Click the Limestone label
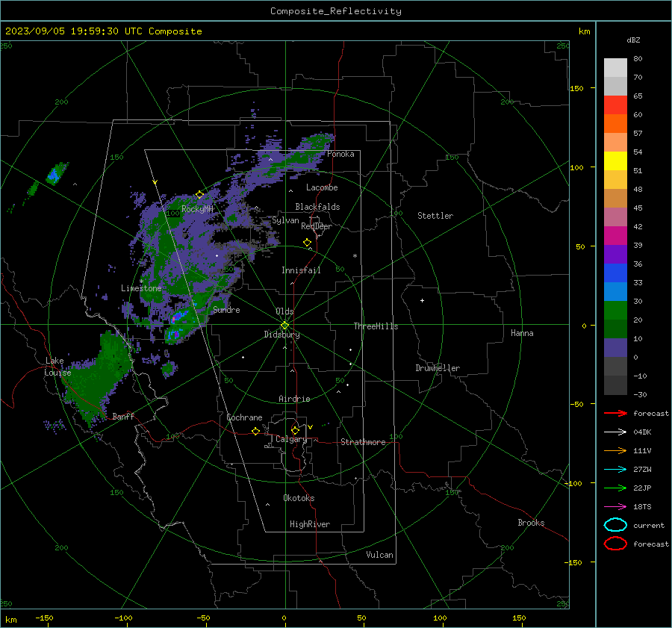The width and height of the screenshot is (672, 628). (x=141, y=288)
